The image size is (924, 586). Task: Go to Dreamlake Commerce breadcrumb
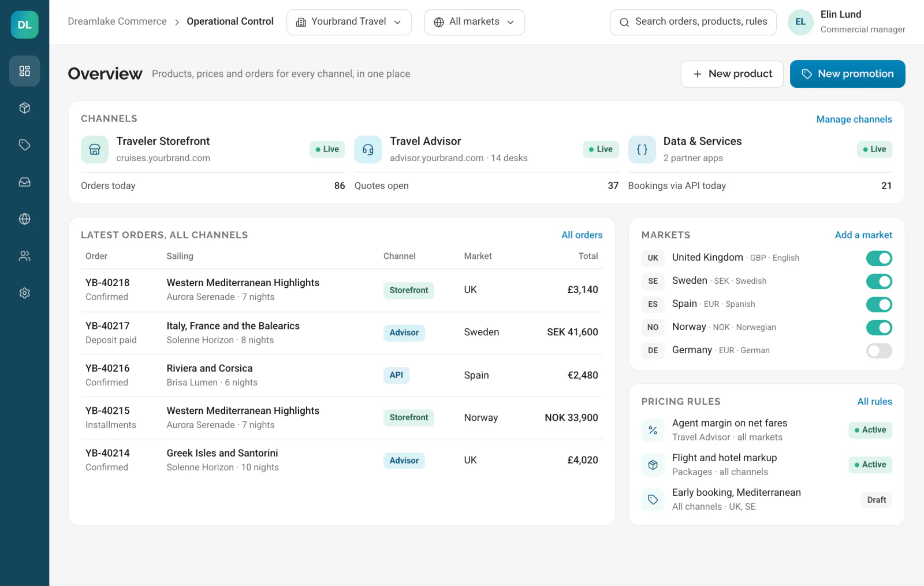click(x=117, y=21)
